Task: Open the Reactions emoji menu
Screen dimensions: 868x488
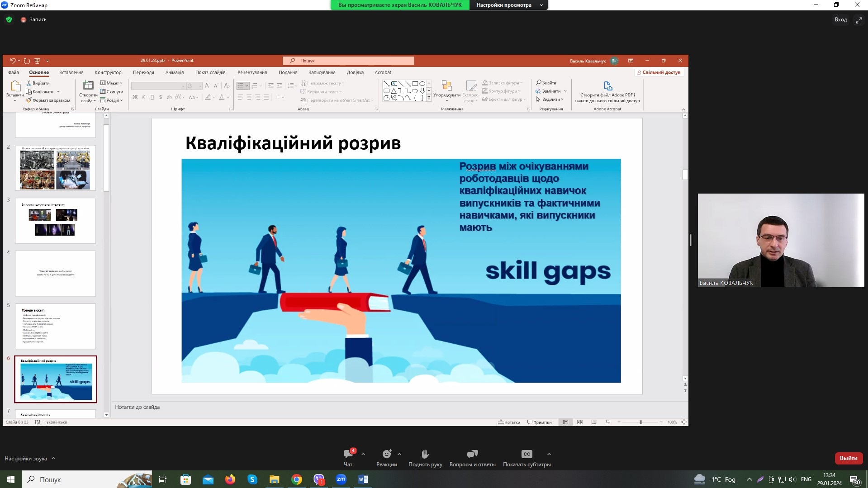Action: (386, 457)
